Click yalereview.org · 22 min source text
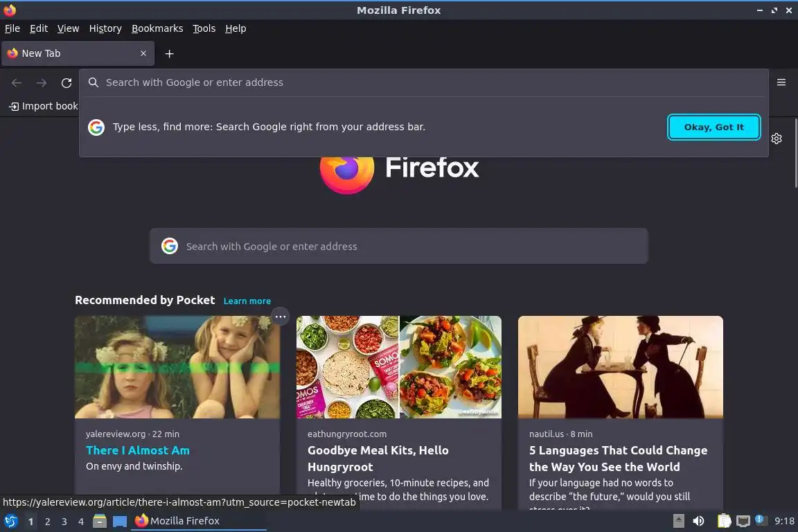This screenshot has width=798, height=532. [132, 434]
